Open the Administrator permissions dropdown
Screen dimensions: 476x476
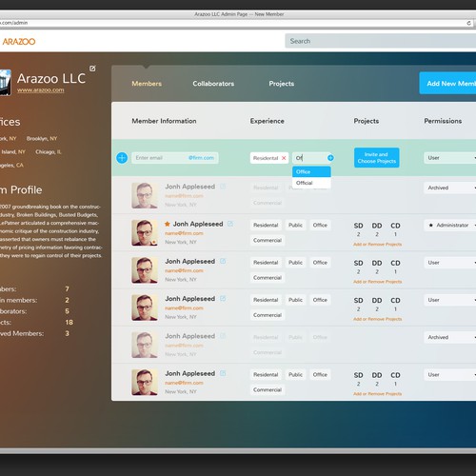tap(450, 225)
